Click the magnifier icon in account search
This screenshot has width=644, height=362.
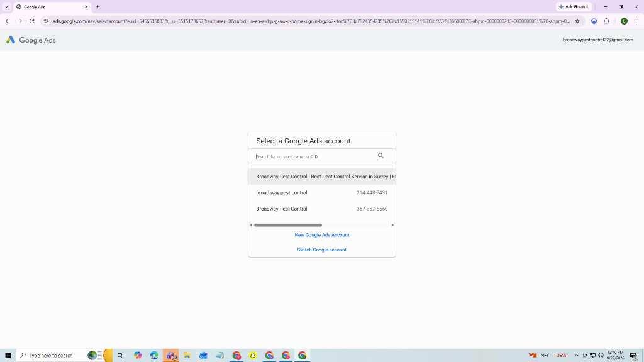[380, 156]
